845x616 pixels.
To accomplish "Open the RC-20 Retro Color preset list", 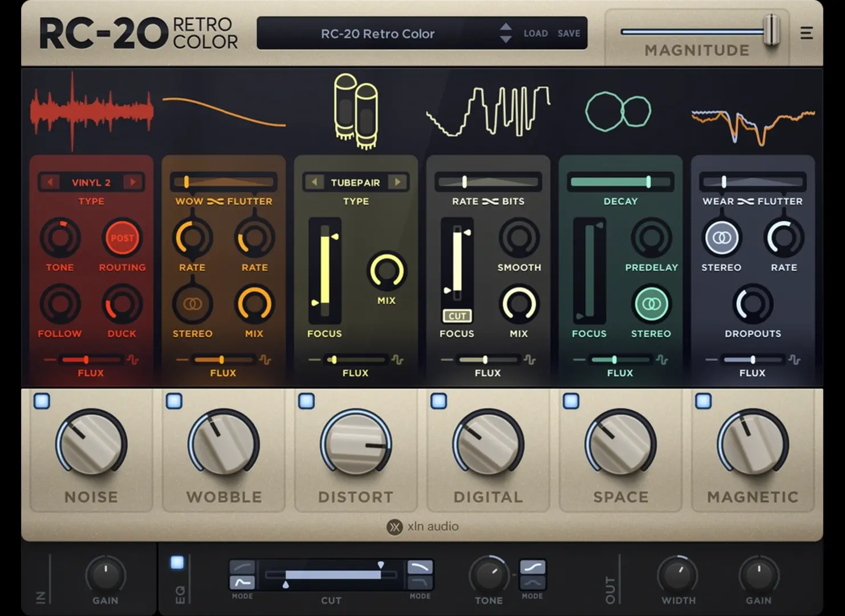I will tap(377, 34).
